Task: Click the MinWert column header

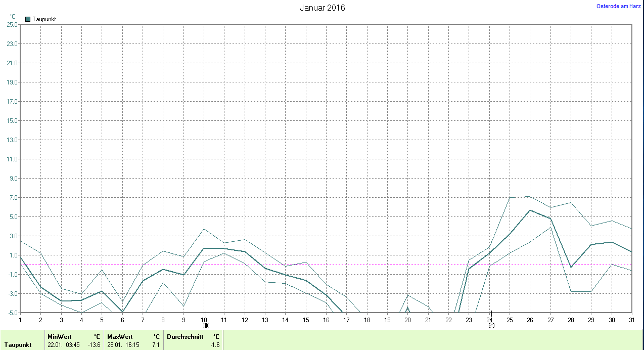Action: (x=60, y=336)
